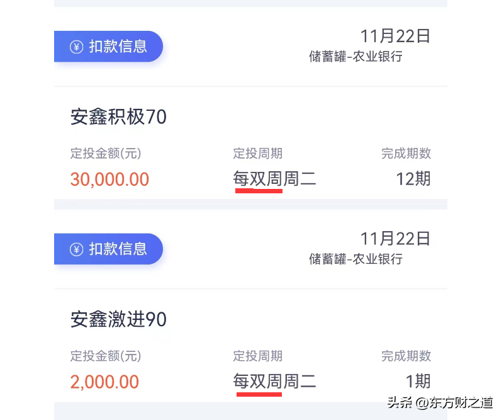Click the 11月22日 date on second card

tap(395, 239)
